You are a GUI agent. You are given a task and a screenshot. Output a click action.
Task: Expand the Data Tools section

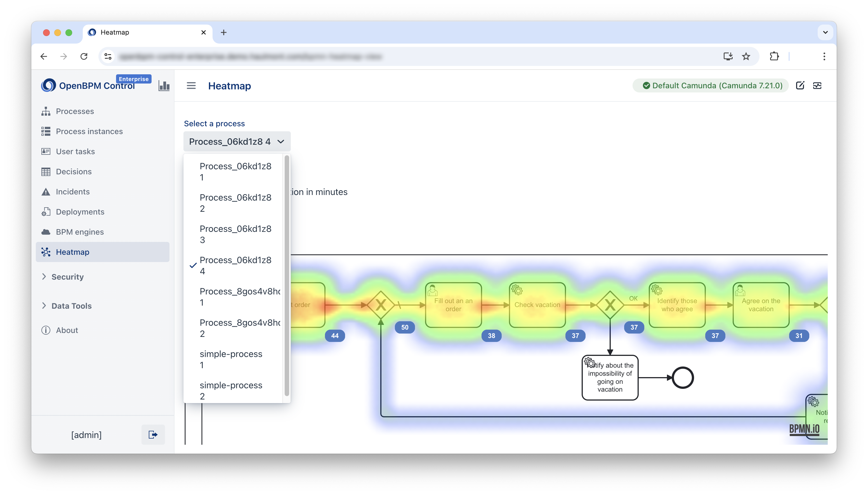pyautogui.click(x=72, y=306)
